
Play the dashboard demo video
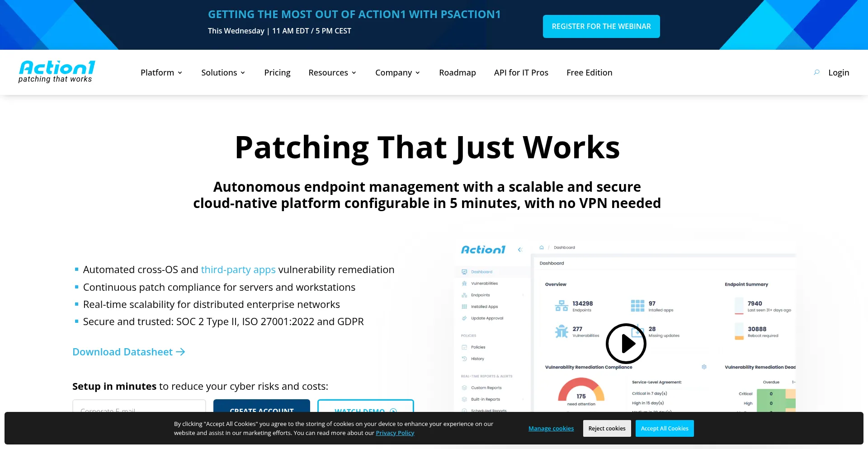coord(626,344)
